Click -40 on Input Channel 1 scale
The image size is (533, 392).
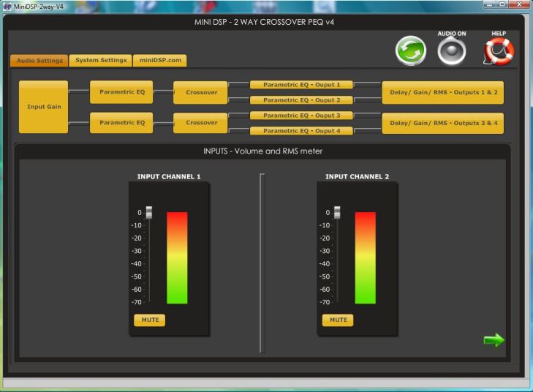click(136, 264)
